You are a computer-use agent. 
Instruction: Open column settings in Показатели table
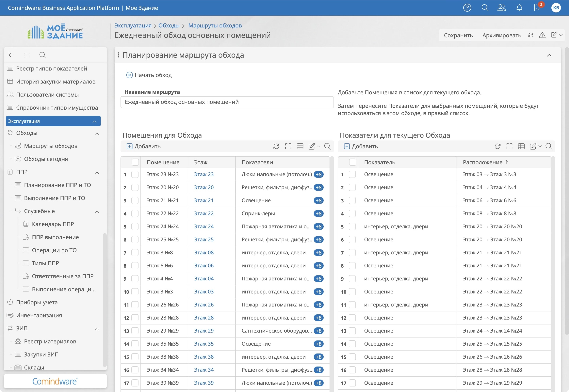(521, 146)
